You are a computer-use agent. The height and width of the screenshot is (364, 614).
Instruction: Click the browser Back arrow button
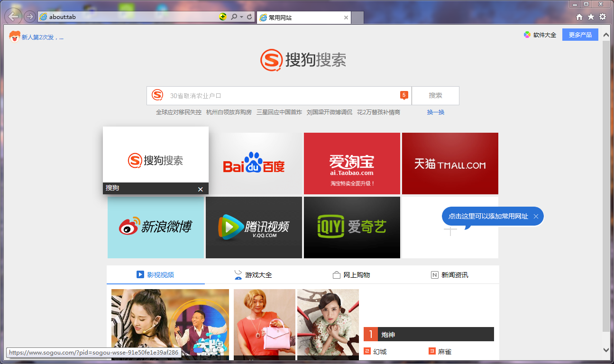(x=14, y=17)
